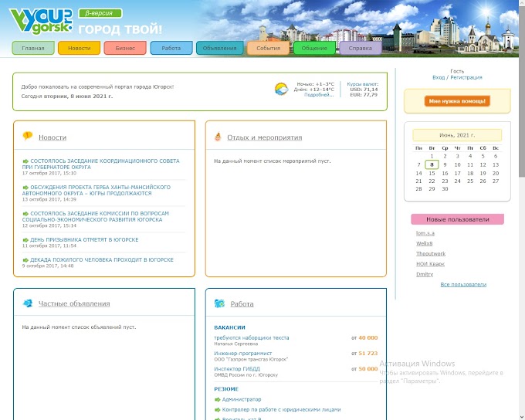525x420 pixels.
Task: Open the Справка menu tab
Action: (361, 48)
